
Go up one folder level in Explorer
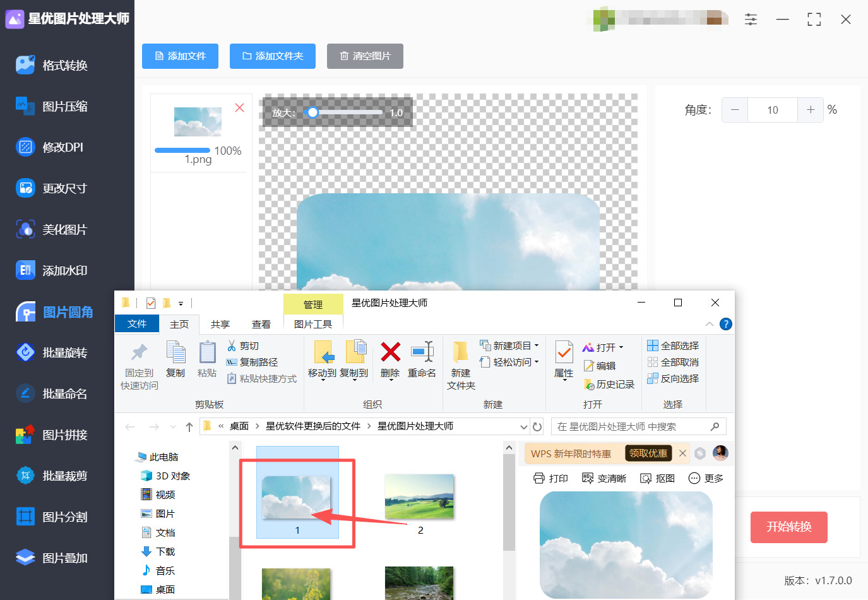click(189, 427)
